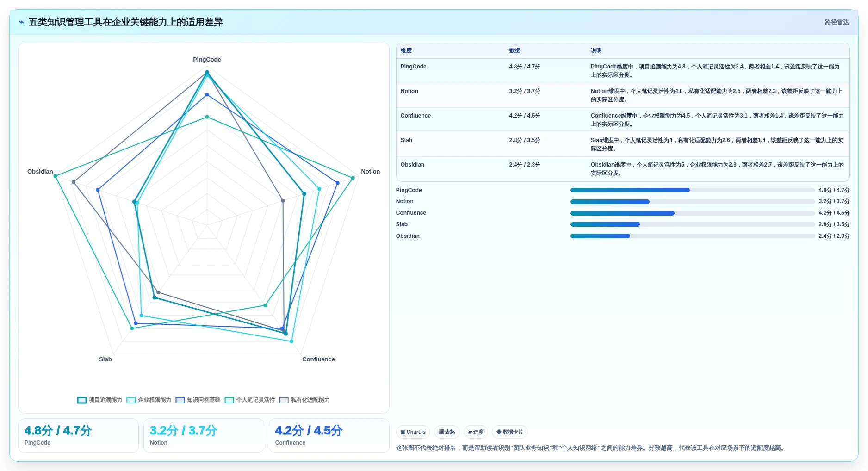This screenshot has width=868, height=471.
Task: Click the 数据卡片 tag chip
Action: click(x=510, y=432)
